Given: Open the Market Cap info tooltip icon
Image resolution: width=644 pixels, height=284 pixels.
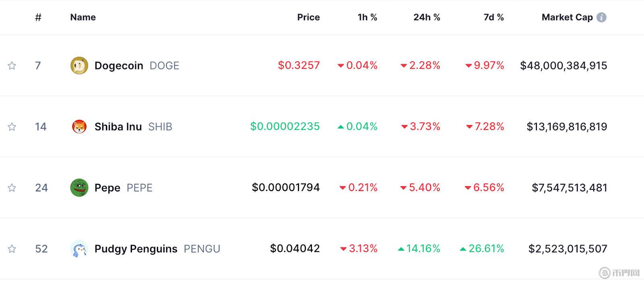Looking at the screenshot, I should (x=601, y=17).
